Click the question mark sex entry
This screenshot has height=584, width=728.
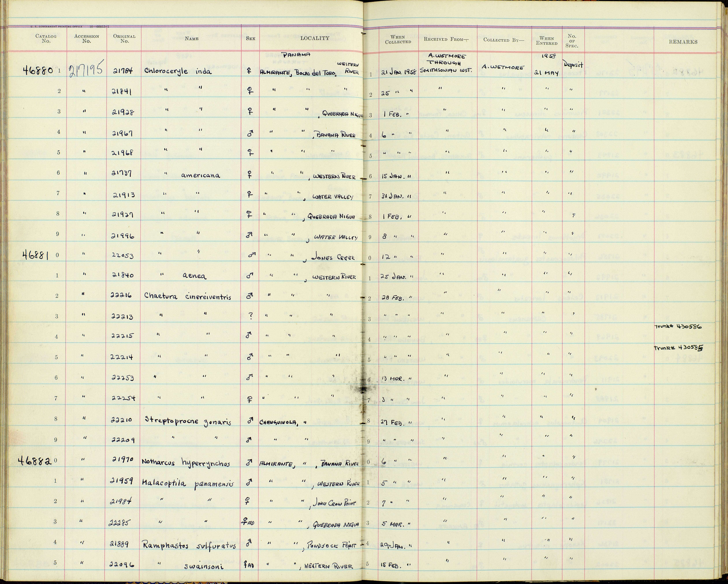[251, 316]
